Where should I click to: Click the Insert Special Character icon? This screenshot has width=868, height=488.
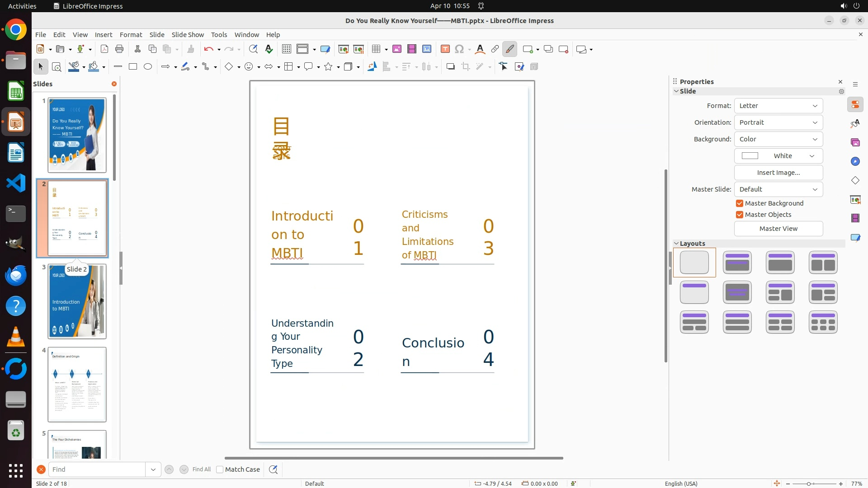(459, 49)
